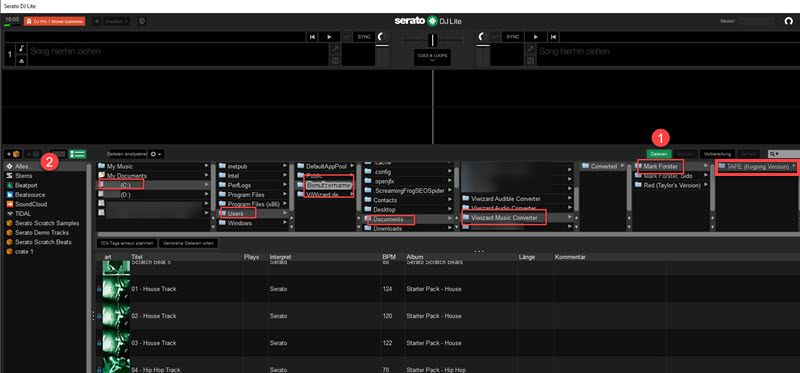The width and height of the screenshot is (800, 373).
Task: Click the library search field
Action: 784,154
